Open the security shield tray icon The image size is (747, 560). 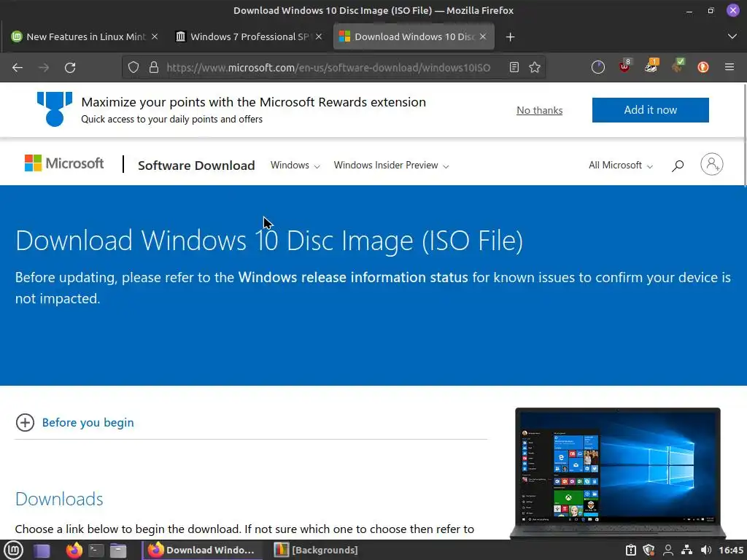(649, 550)
